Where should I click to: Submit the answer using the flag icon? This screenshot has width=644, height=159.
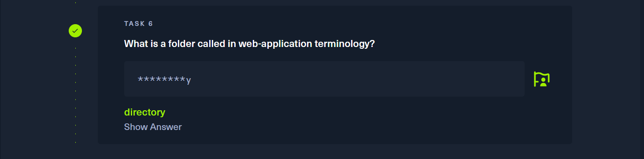click(x=541, y=79)
